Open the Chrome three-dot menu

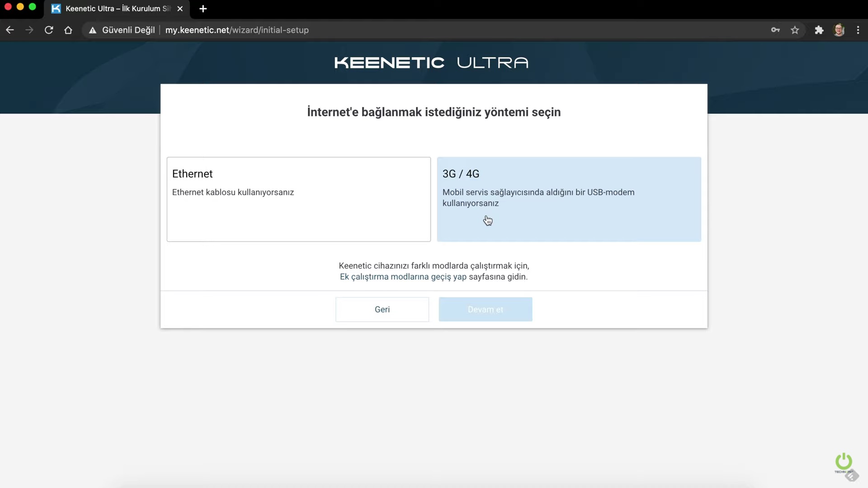tap(858, 30)
